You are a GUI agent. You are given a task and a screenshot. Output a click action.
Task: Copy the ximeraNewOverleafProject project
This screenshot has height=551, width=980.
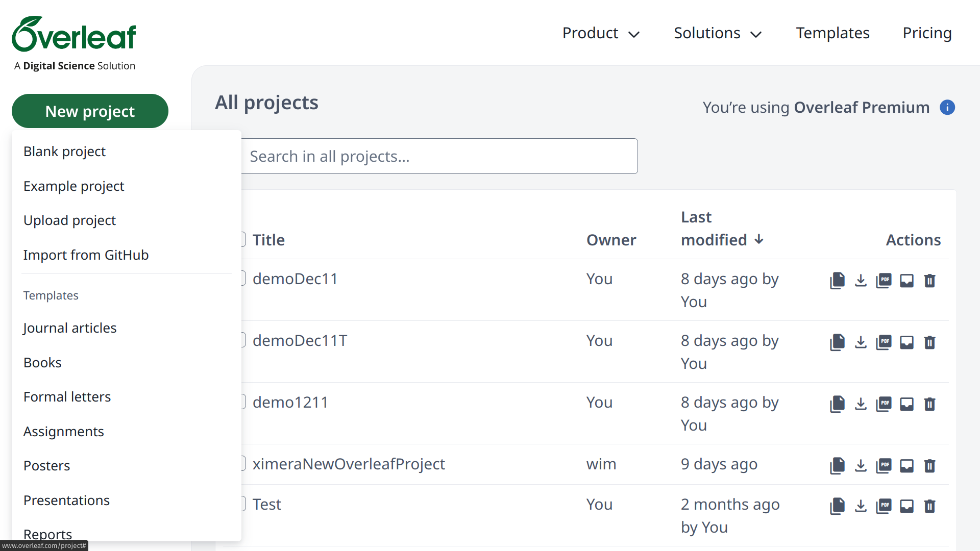coord(837,466)
